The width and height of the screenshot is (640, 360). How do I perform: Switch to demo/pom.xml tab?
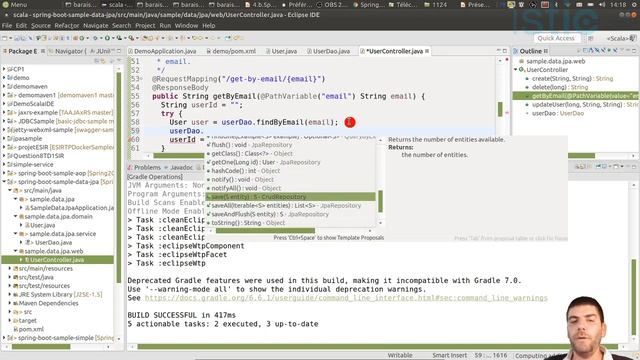pos(231,51)
